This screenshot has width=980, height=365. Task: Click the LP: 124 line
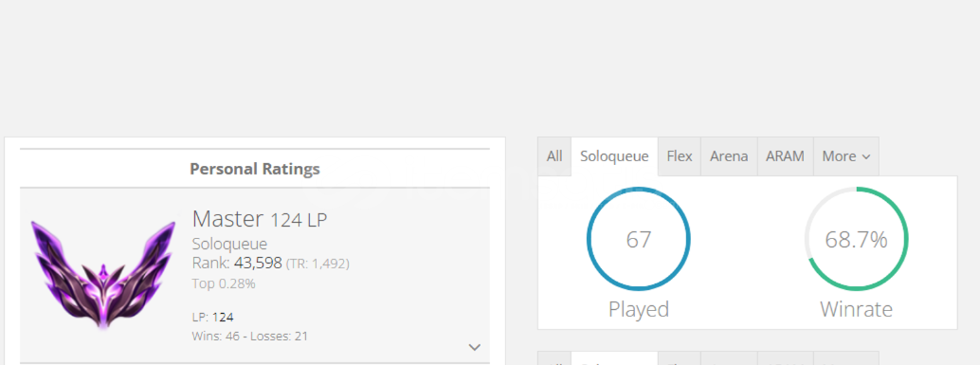(212, 317)
